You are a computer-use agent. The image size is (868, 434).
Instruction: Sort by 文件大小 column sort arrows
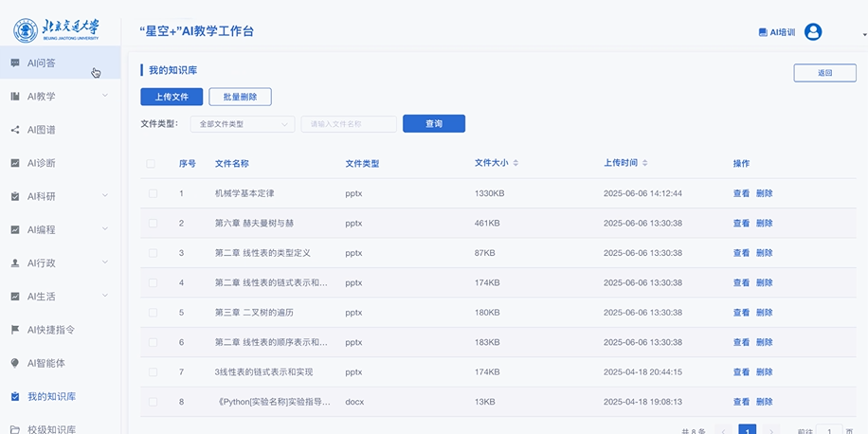coord(515,164)
